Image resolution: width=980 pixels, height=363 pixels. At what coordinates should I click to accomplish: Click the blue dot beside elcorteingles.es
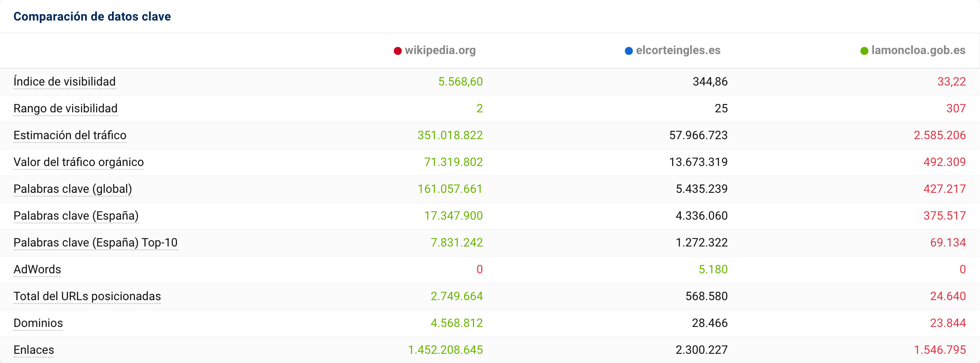(x=628, y=51)
